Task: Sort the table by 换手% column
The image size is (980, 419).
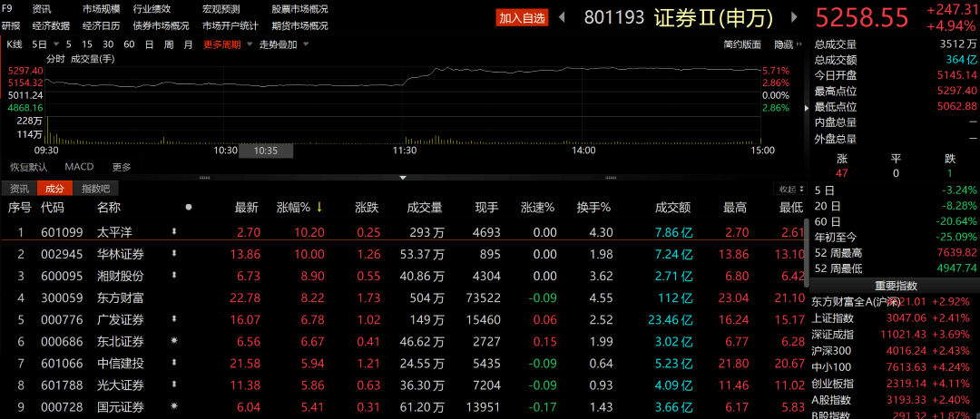Action: coord(593,208)
